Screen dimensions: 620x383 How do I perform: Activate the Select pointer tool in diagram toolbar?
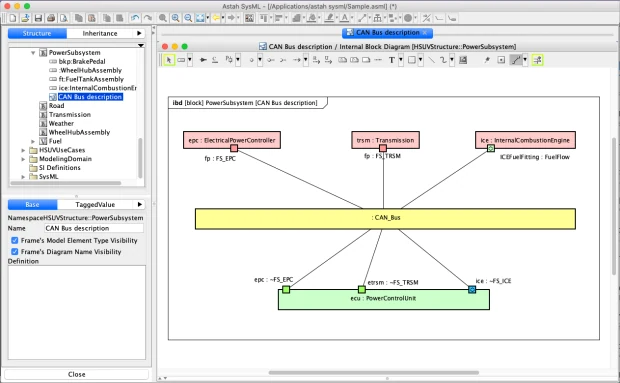[169, 60]
